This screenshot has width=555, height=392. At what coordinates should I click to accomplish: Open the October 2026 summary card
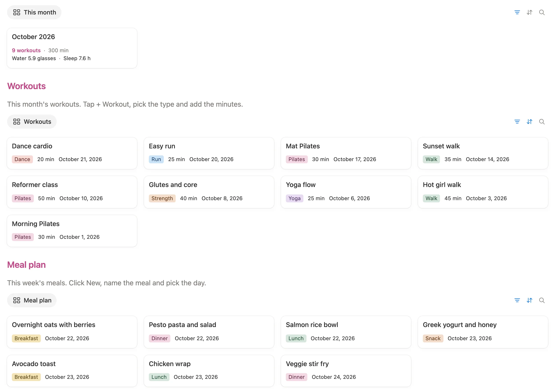tap(72, 48)
